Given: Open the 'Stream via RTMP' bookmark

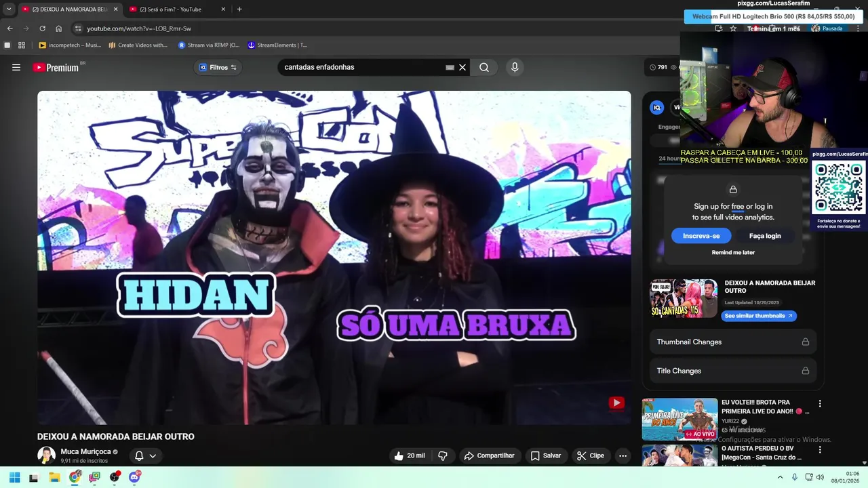Looking at the screenshot, I should [208, 45].
